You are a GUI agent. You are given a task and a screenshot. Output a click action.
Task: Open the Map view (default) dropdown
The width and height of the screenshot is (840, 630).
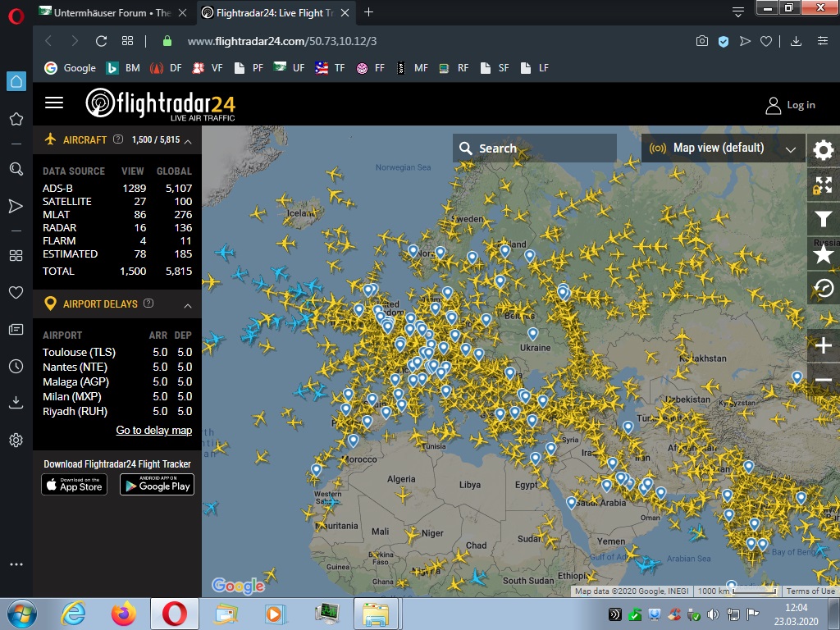pos(723,148)
